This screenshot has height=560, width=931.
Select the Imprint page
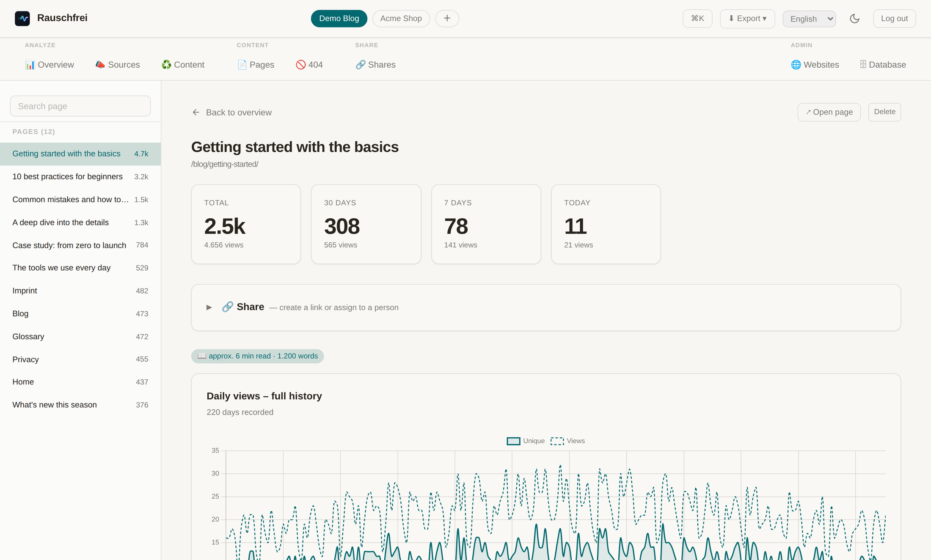80,291
